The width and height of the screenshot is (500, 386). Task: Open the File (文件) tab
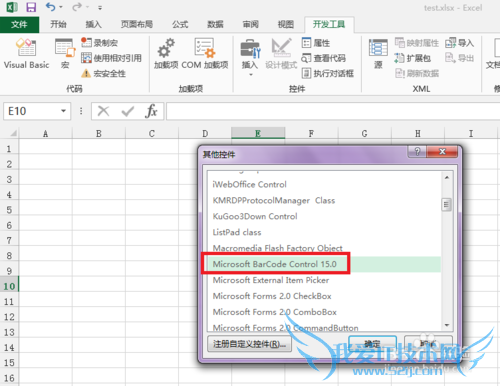[x=19, y=24]
